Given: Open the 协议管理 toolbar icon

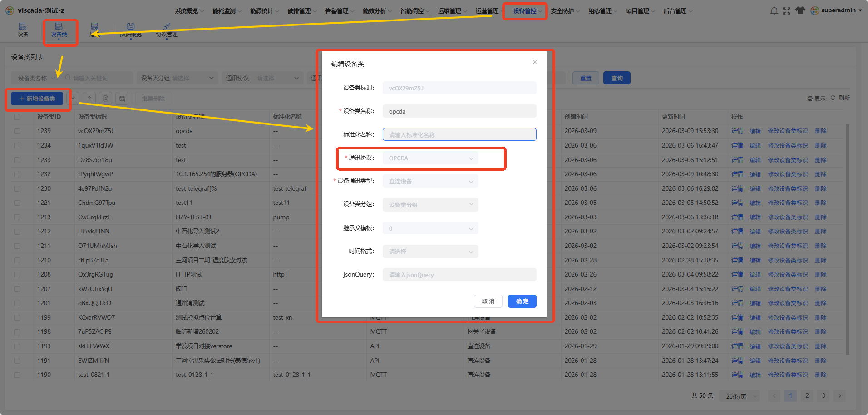Looking at the screenshot, I should [x=167, y=30].
